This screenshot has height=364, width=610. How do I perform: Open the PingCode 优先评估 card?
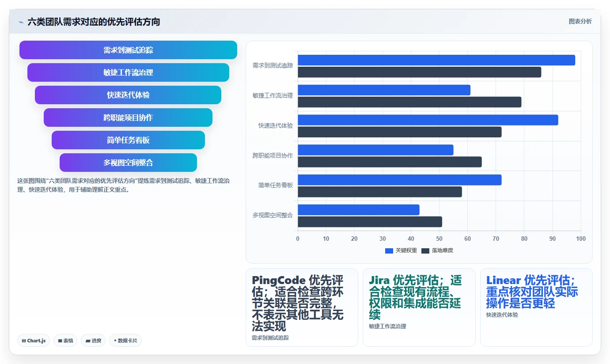tap(302, 307)
